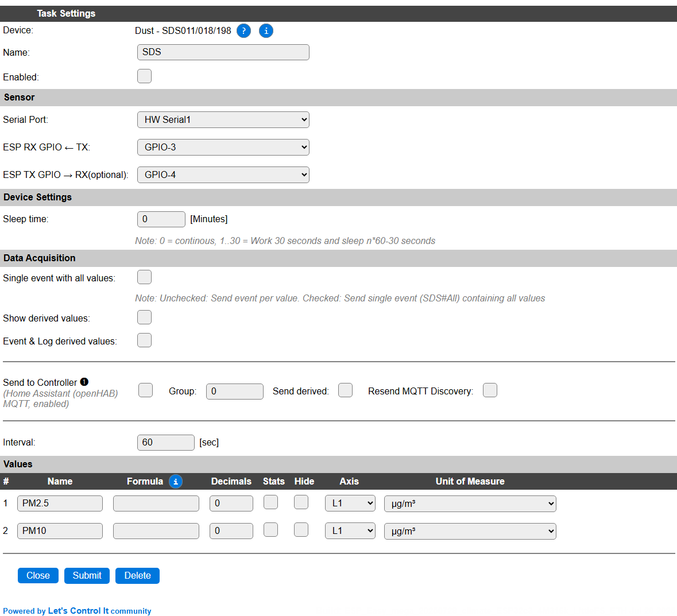This screenshot has height=616, width=677.
Task: Show Send to Controller info icon
Action: [x=84, y=382]
